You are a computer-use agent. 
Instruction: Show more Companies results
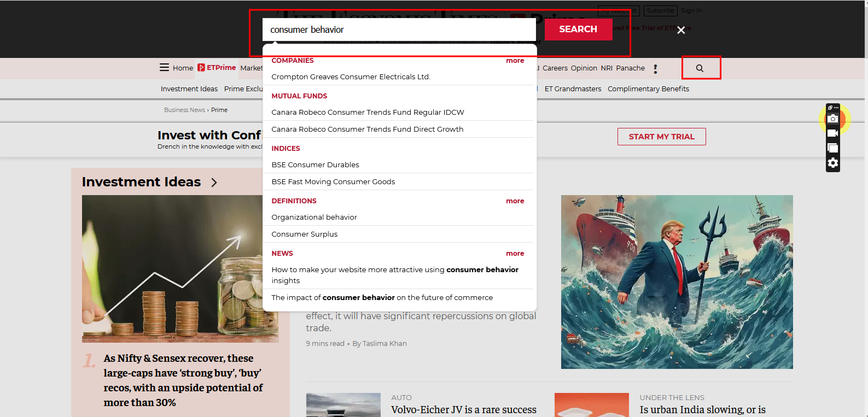[515, 61]
